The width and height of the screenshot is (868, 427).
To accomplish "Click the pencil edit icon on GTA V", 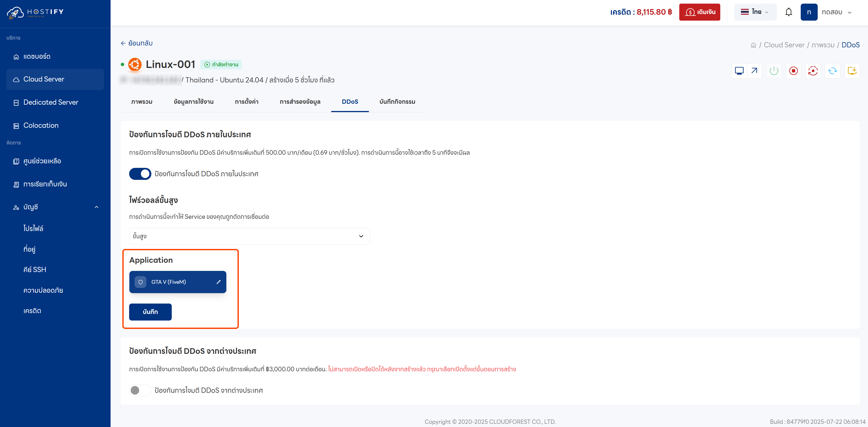I will 218,282.
